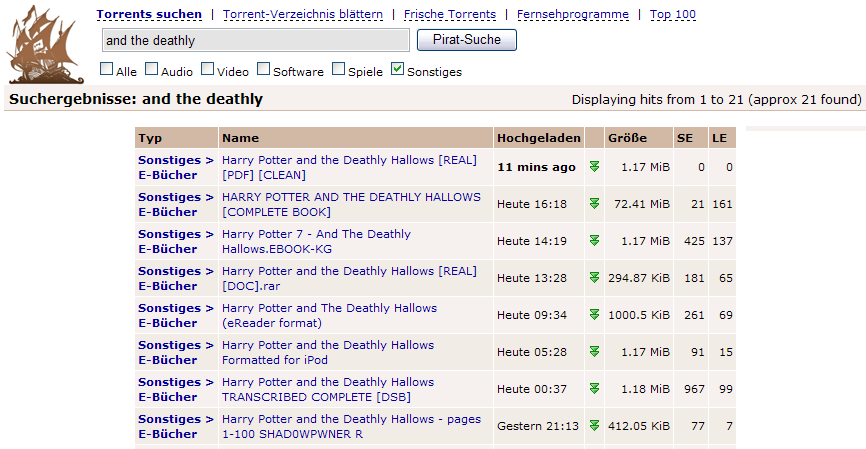Screen dimensions: 866x449
Task: Open E-Bücher category in 1000.5 KiB row
Action: click(167, 323)
